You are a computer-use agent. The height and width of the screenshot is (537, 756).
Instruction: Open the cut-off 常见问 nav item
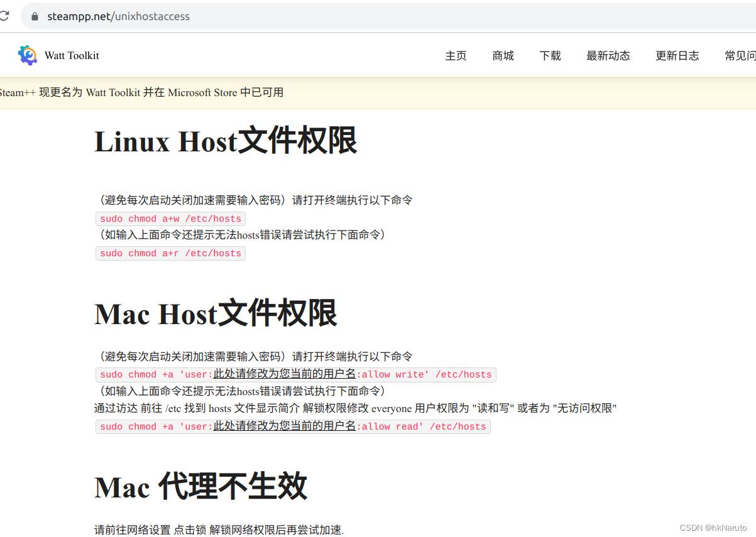(740, 55)
